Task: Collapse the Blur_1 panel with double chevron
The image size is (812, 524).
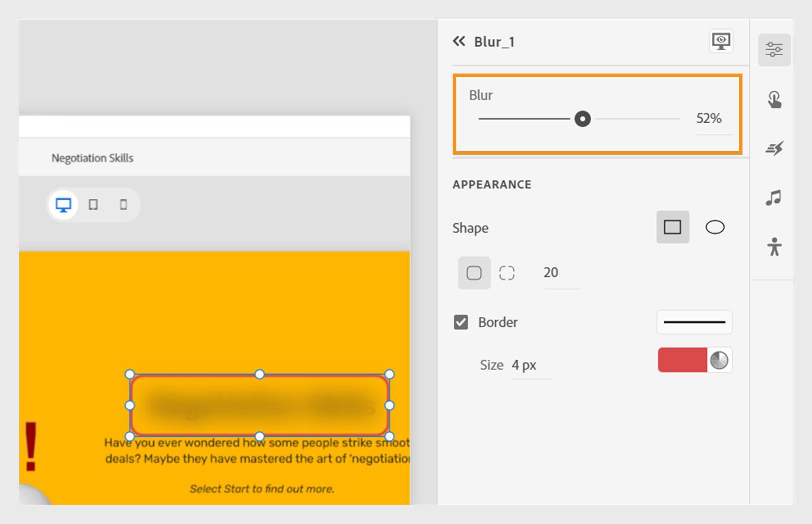Action: pos(459,42)
